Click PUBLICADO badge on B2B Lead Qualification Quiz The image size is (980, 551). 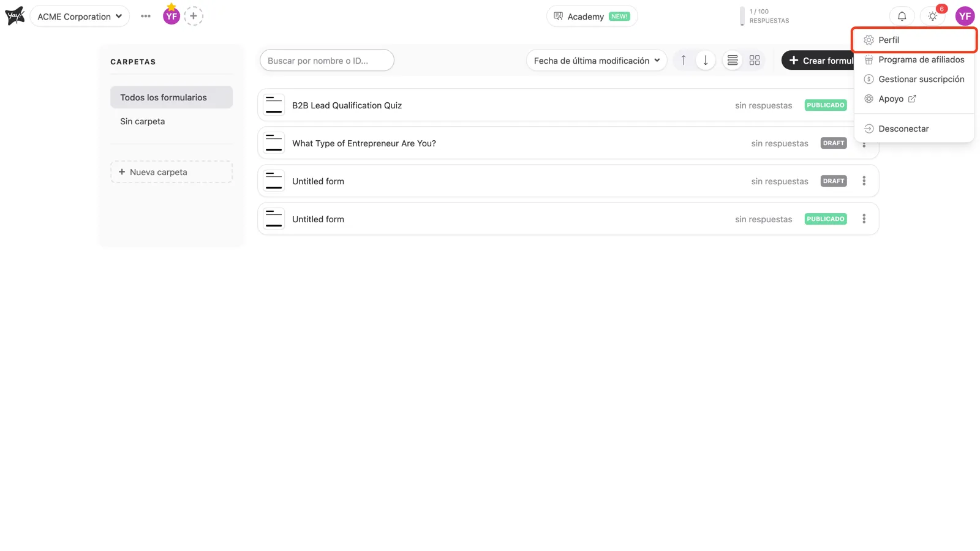[826, 105]
